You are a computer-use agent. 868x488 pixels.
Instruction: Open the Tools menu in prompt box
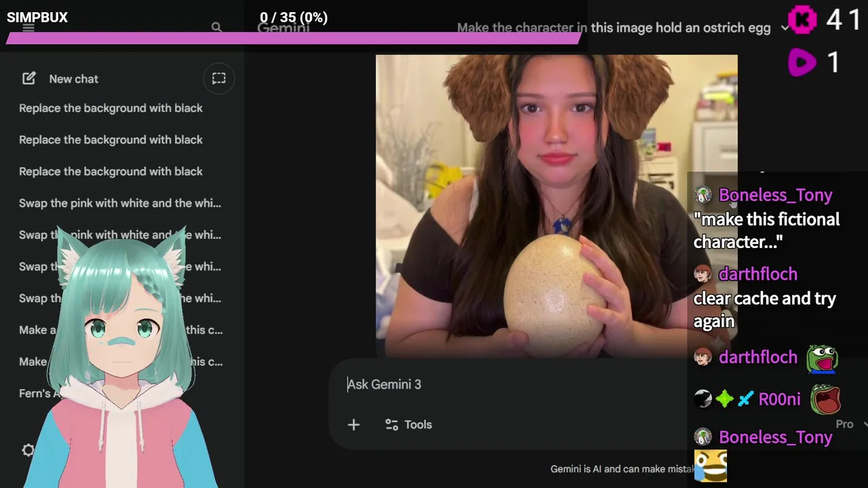coord(408,424)
